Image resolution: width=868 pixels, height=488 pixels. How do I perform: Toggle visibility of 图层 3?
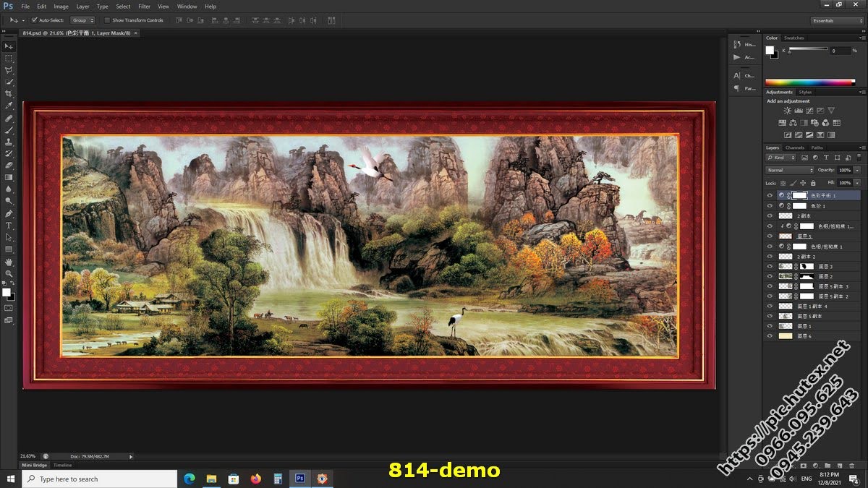point(770,267)
